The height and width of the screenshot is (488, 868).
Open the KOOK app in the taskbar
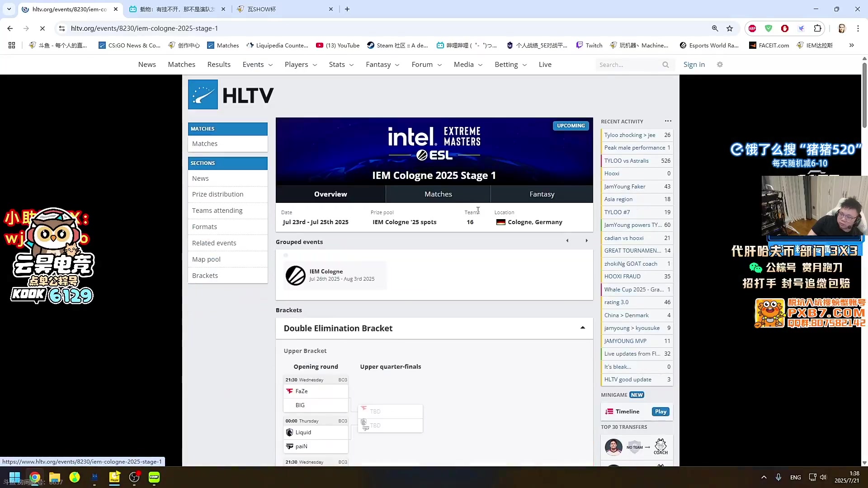coord(154,477)
